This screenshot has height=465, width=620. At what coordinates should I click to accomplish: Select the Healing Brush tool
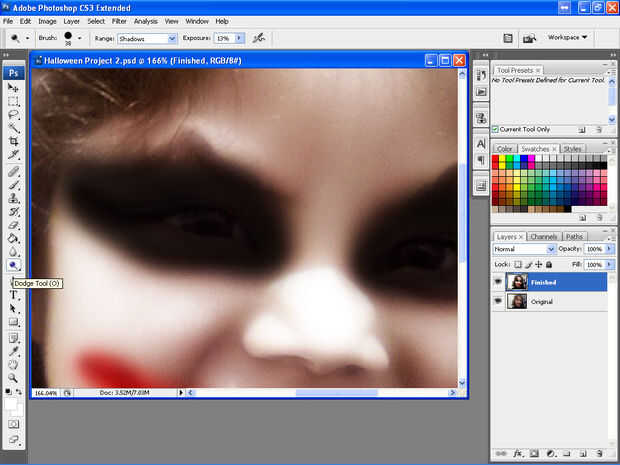tap(13, 172)
